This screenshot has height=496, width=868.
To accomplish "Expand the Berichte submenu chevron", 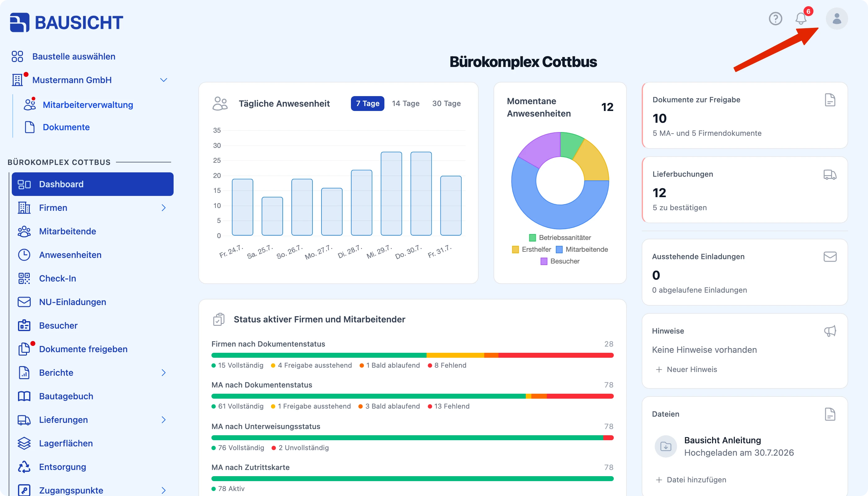I will point(163,373).
